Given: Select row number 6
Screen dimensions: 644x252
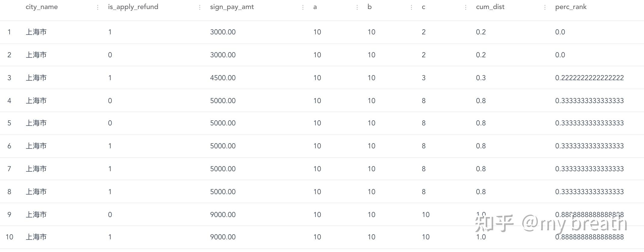Looking at the screenshot, I should (9, 146).
